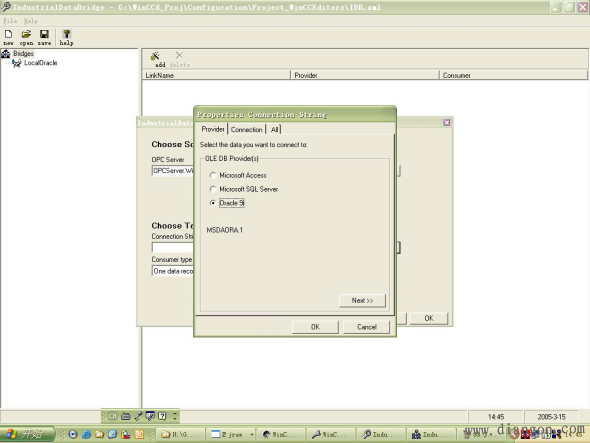Switch to the Provider tab
Screen dimensions: 590x443
(x=213, y=129)
